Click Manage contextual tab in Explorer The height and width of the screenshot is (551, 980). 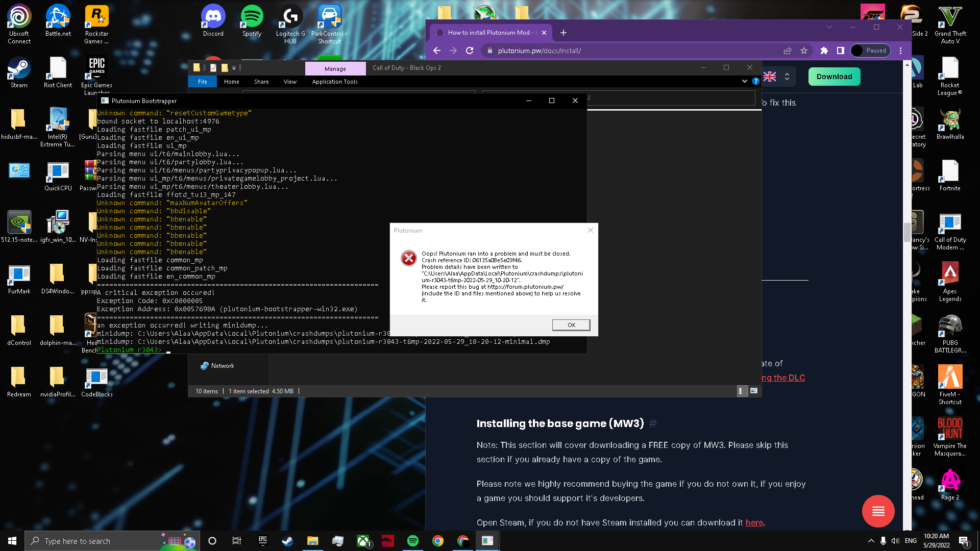pyautogui.click(x=335, y=69)
